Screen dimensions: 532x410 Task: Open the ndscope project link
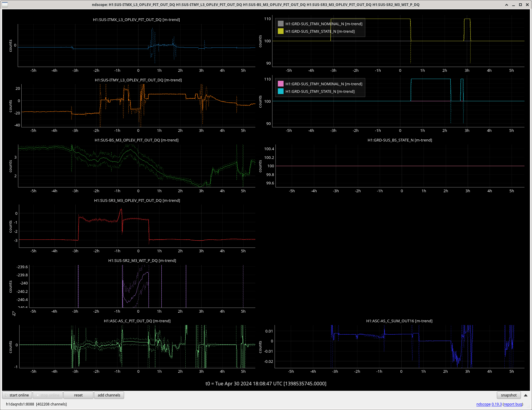click(483, 404)
